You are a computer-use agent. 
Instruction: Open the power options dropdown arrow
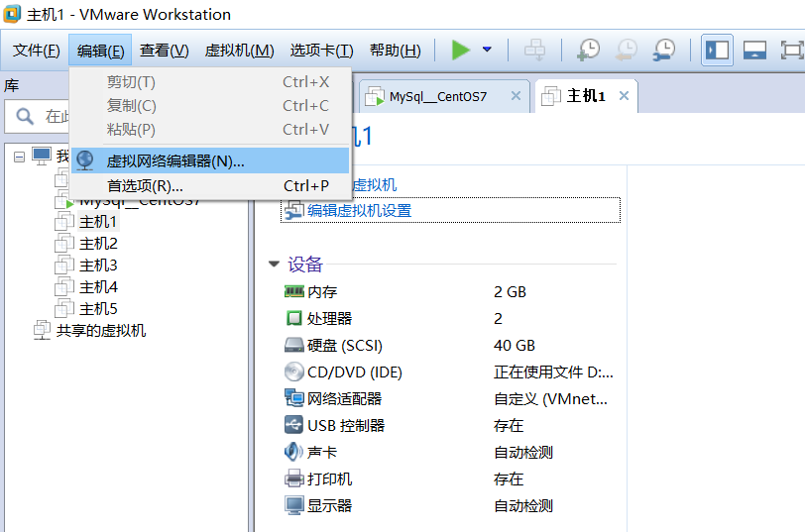[x=487, y=50]
